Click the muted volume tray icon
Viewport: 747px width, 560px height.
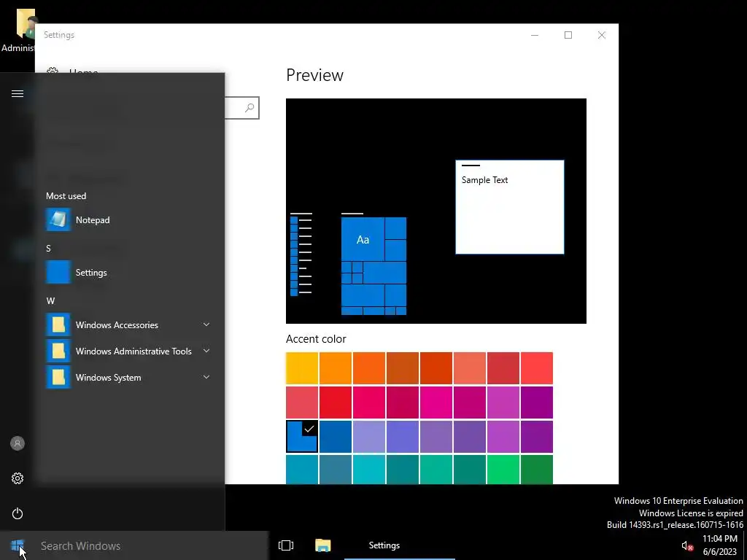coord(686,546)
